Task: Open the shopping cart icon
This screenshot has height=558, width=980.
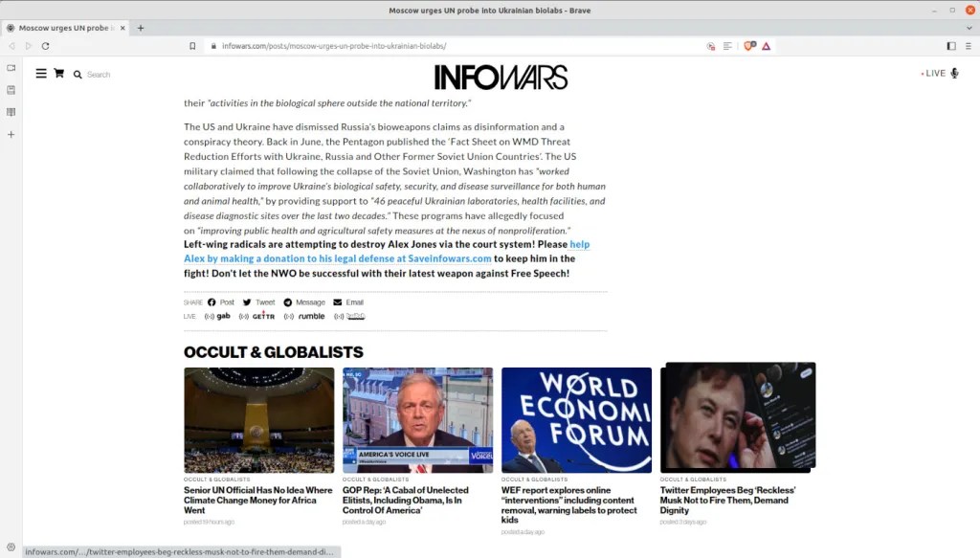Action: [x=58, y=74]
